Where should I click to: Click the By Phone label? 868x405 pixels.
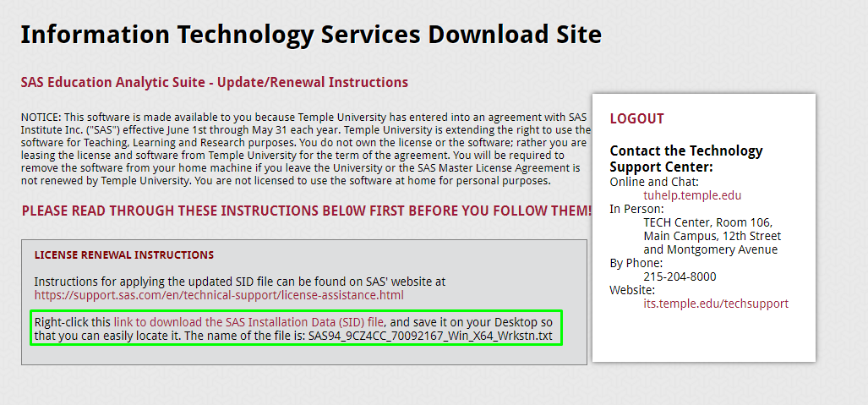tap(636, 263)
